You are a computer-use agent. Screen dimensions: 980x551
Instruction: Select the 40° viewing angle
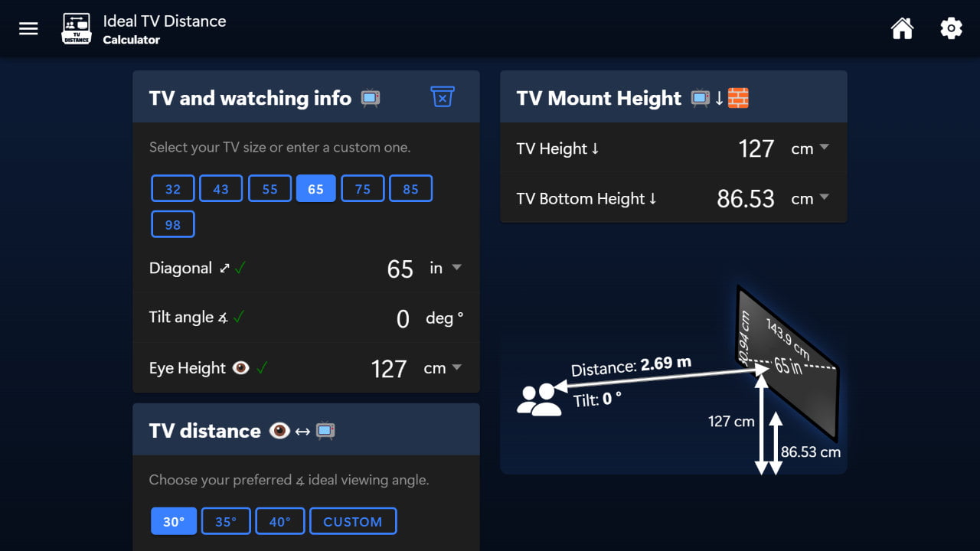279,521
